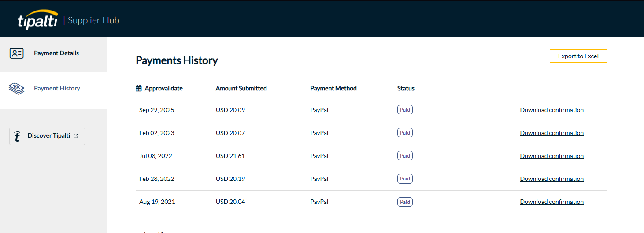Click the Payment Details ID card icon
Image resolution: width=644 pixels, height=233 pixels.
pos(17,53)
